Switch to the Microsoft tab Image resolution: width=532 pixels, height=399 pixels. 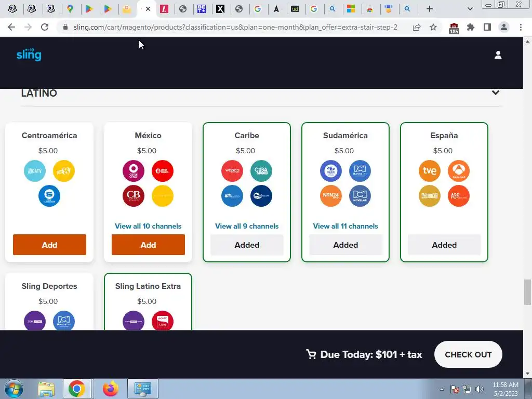pyautogui.click(x=351, y=9)
